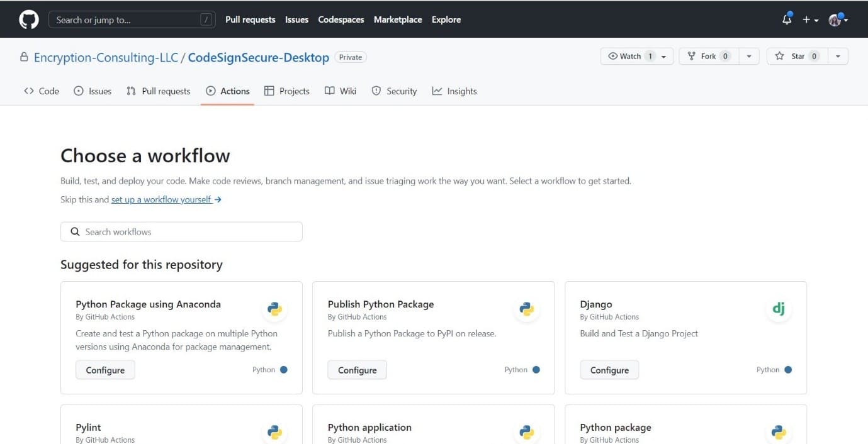Select the 'Python package' card title
This screenshot has width=868, height=444.
tap(616, 427)
